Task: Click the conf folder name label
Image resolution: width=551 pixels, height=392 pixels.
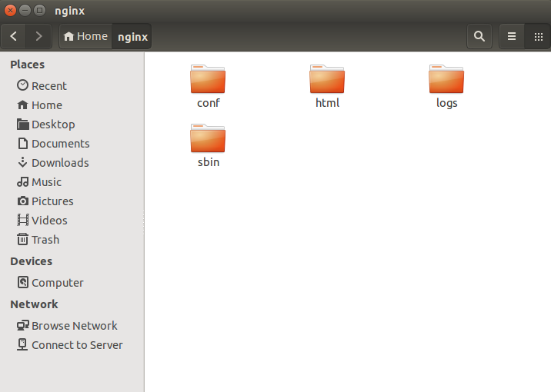Action: tap(209, 103)
